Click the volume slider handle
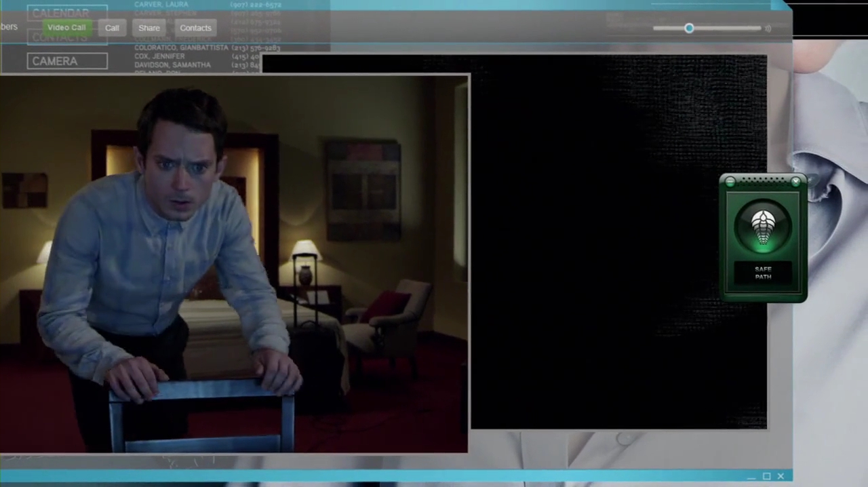This screenshot has width=868, height=487. click(689, 28)
